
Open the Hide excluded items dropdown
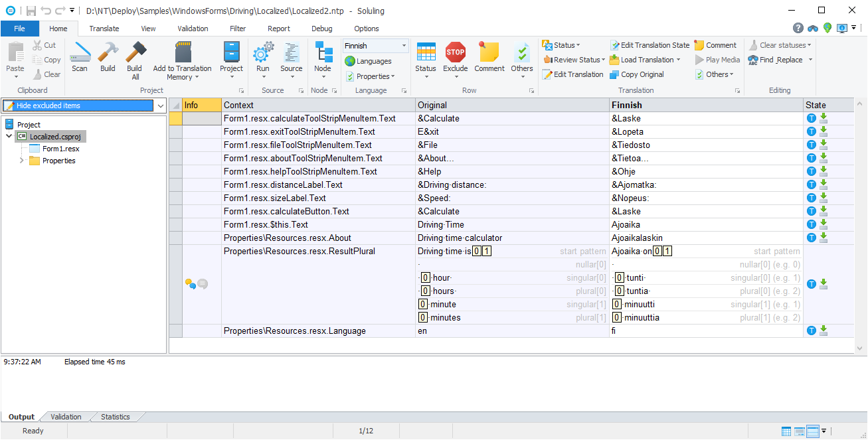point(160,106)
